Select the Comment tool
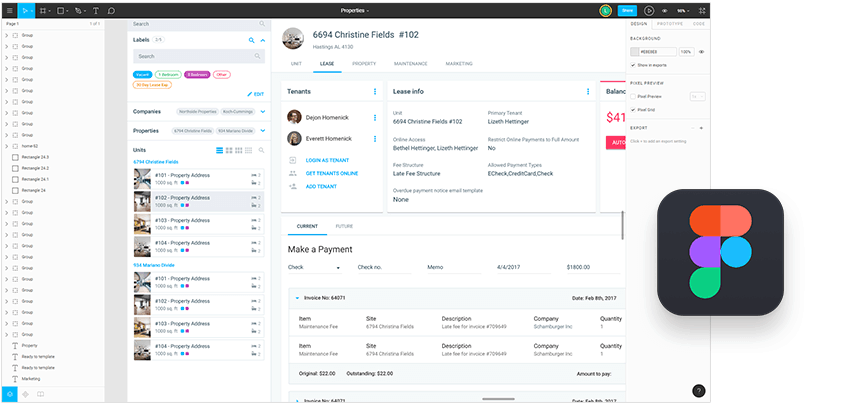The height and width of the screenshot is (403, 848). [111, 10]
